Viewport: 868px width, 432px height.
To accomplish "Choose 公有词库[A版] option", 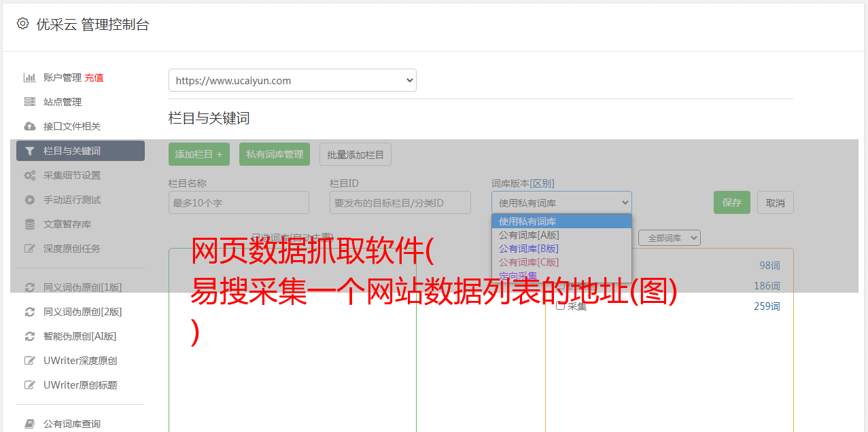I will click(x=561, y=235).
